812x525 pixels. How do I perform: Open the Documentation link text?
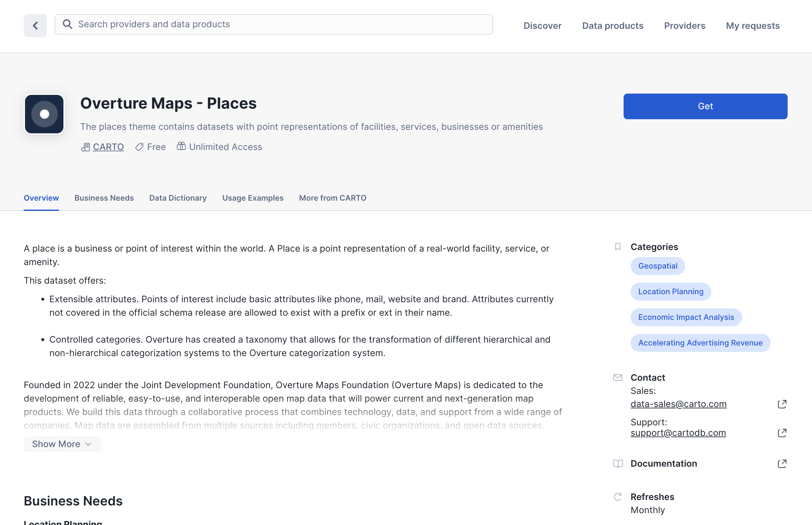tap(663, 464)
